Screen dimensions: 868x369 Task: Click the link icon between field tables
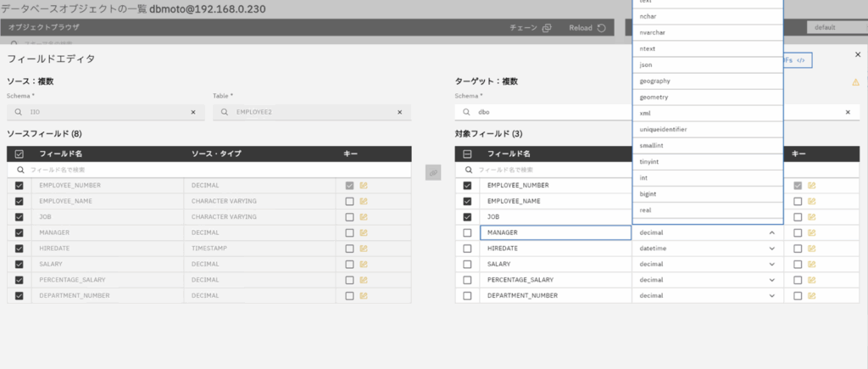pyautogui.click(x=433, y=172)
